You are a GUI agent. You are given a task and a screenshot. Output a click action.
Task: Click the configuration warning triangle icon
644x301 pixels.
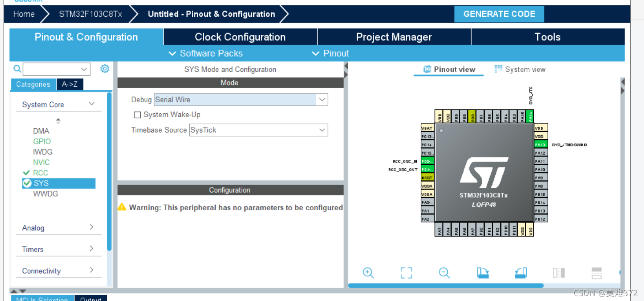122,207
